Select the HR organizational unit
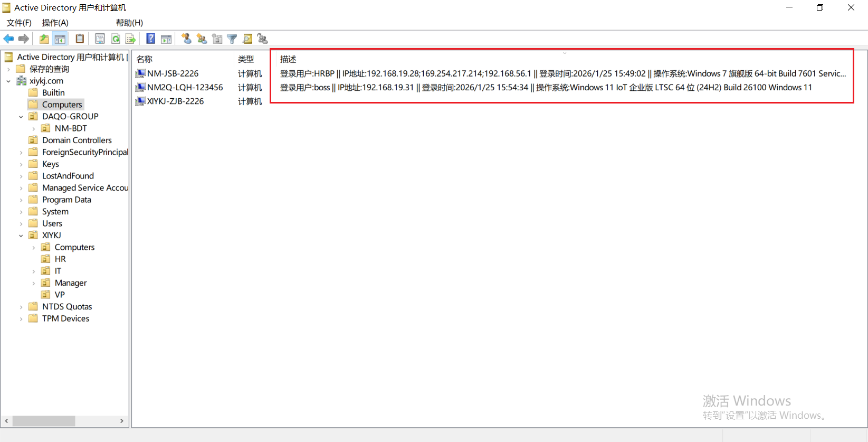 60,259
